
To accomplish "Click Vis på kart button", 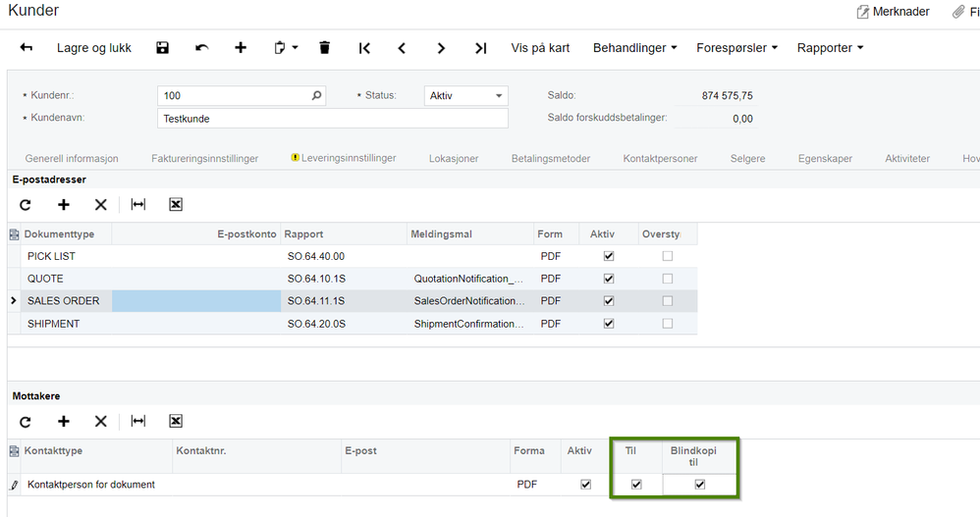I will [540, 48].
